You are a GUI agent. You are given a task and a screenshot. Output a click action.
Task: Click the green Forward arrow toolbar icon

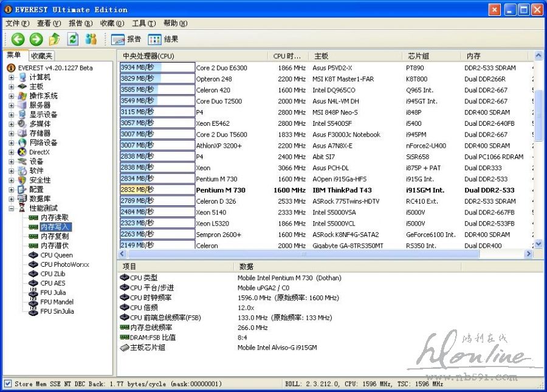[36, 40]
